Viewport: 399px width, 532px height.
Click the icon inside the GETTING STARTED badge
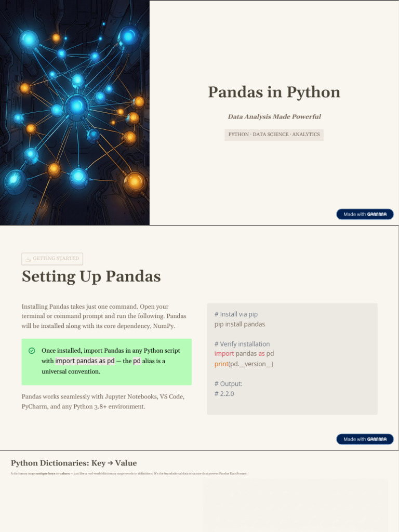[x=28, y=259]
